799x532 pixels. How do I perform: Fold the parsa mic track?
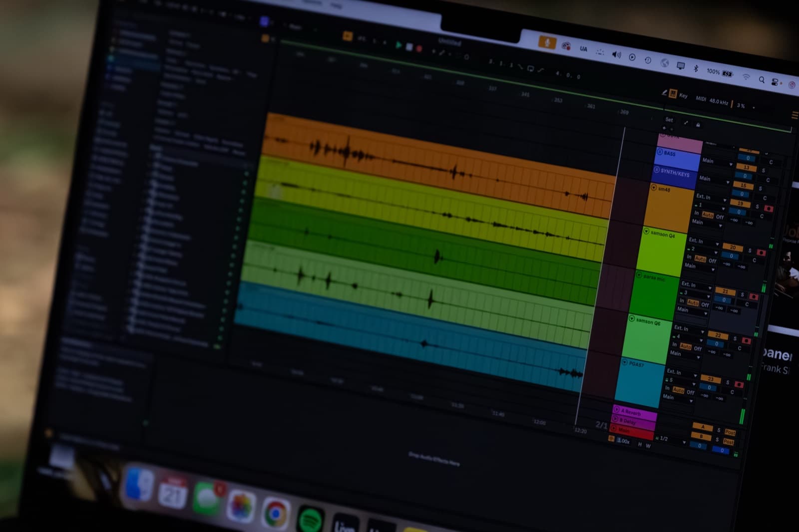[x=639, y=275]
